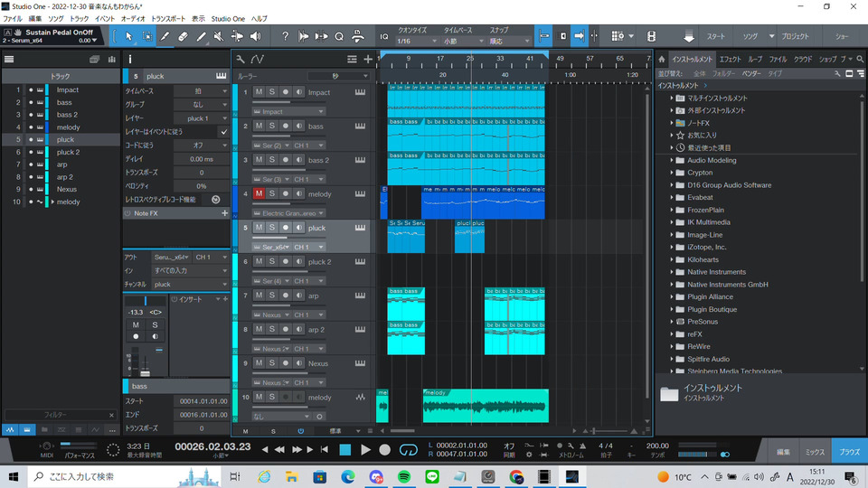Screen dimensions: 868x488
Task: Switch to the エフェクト browser tab
Action: coord(730,59)
